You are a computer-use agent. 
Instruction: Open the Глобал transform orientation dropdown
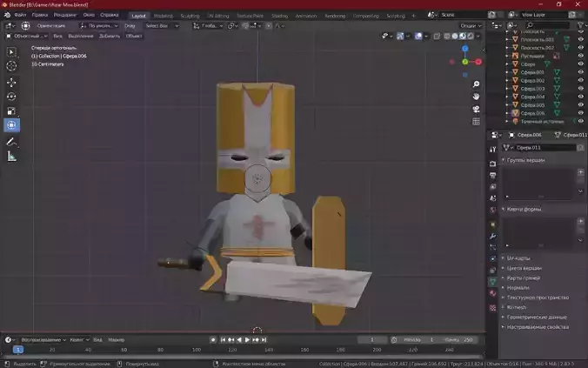pos(208,26)
